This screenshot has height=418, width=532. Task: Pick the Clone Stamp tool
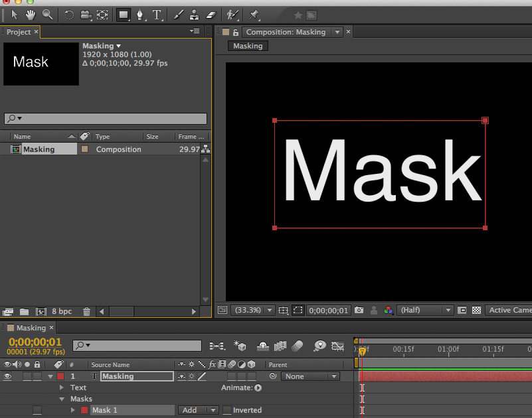(195, 14)
